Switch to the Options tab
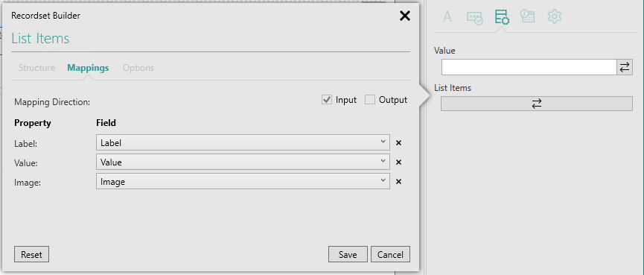This screenshot has width=644, height=275. [138, 68]
